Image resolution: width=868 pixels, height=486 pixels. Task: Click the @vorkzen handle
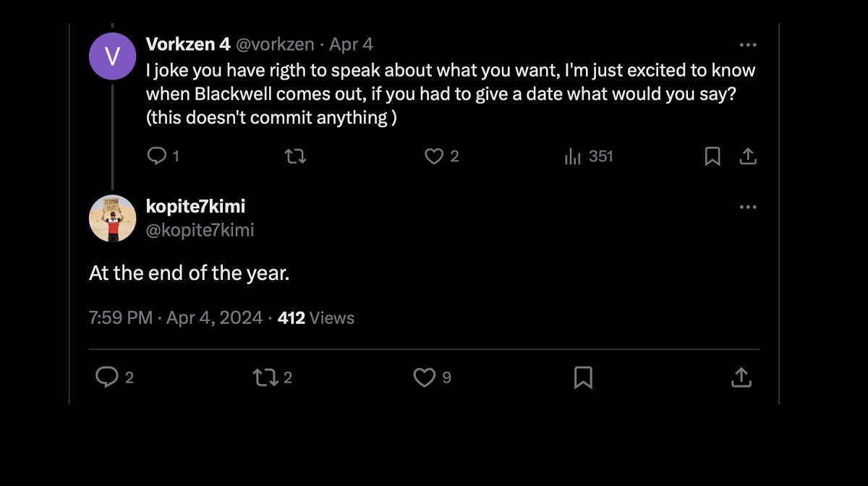(x=276, y=45)
